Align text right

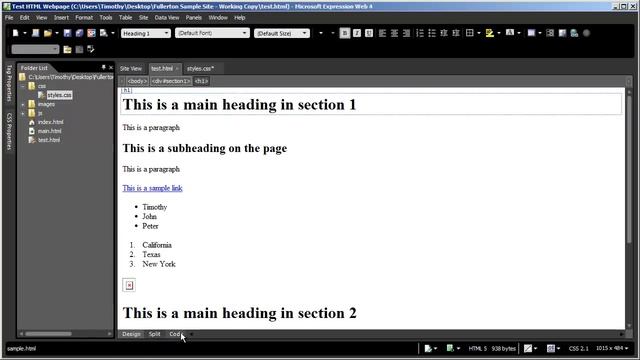point(406,33)
